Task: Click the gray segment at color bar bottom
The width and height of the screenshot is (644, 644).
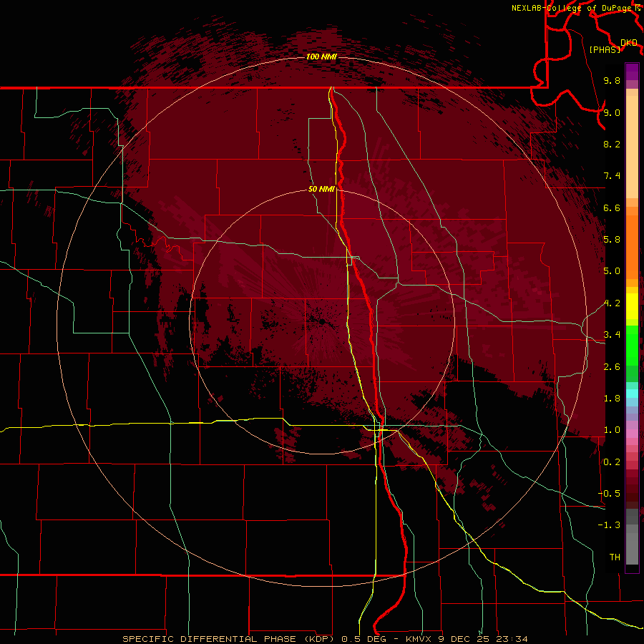Action: [x=632, y=545]
